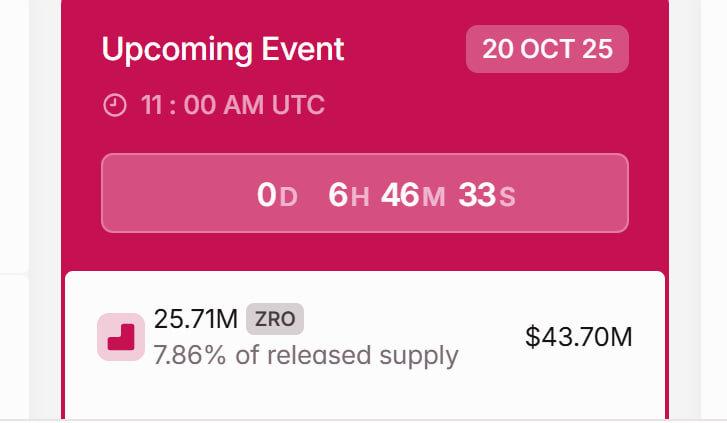Click the "20 OCT 25" date badge
727x423 pixels.
pyautogui.click(x=547, y=49)
